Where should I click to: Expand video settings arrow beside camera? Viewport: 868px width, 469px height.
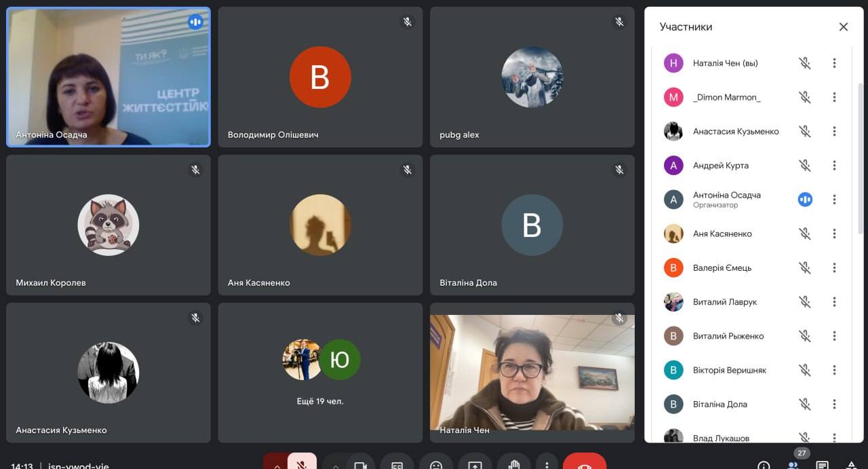[335, 465]
